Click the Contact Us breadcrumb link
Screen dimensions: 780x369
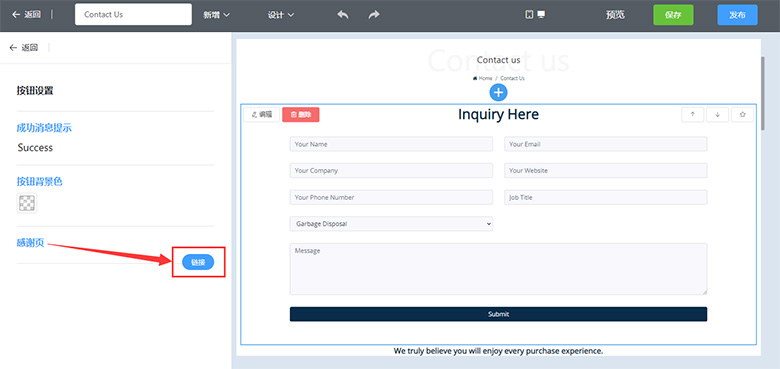coord(512,79)
